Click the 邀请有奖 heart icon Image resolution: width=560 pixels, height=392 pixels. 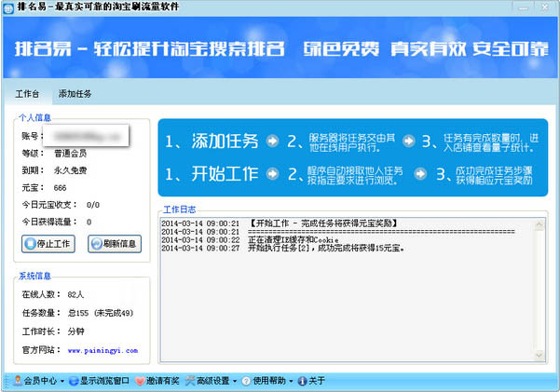pyautogui.click(x=140, y=381)
